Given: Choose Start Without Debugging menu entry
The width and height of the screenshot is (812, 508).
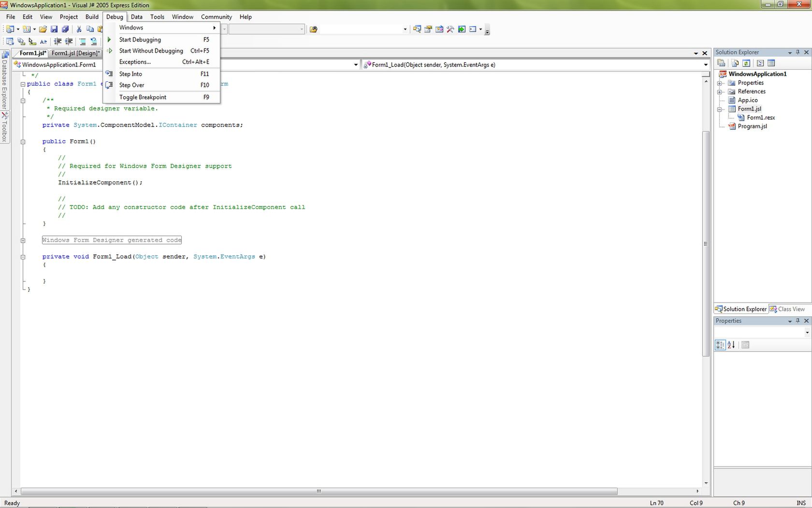Looking at the screenshot, I should 162,51.
